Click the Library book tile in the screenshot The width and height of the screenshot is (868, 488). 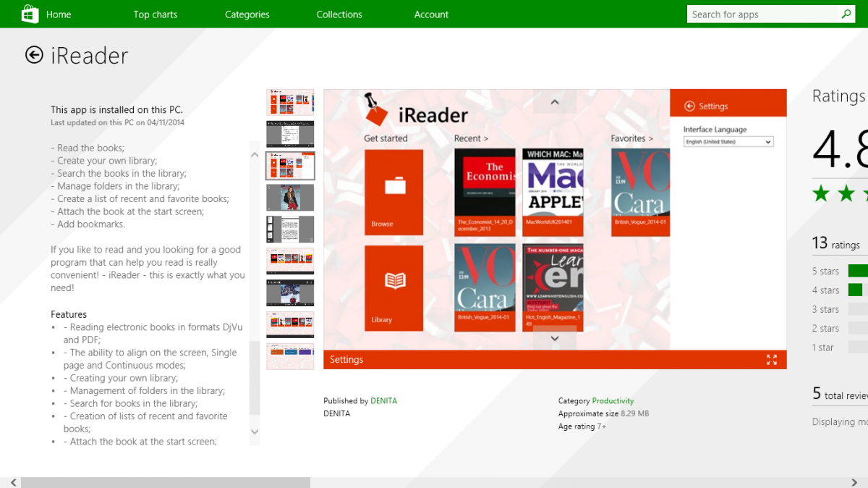pyautogui.click(x=393, y=288)
